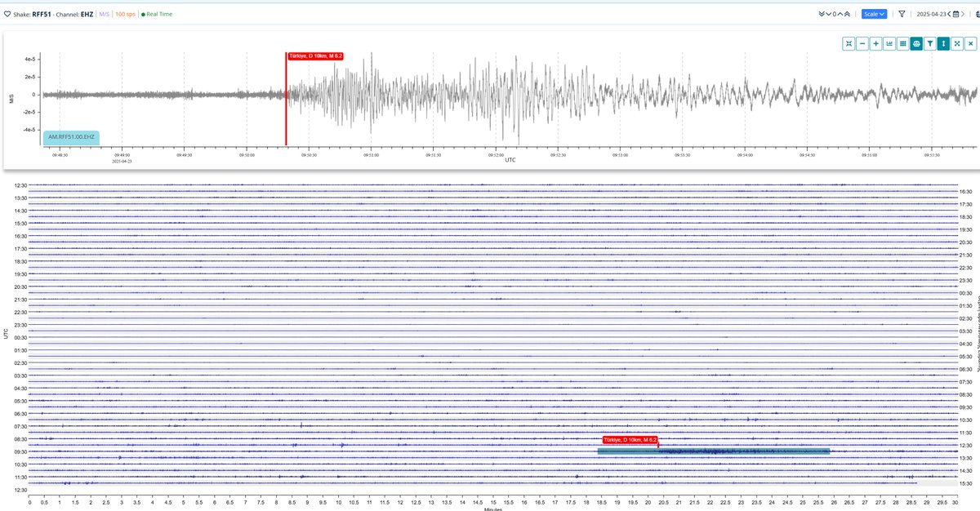
Task: Click the AM.RFF51.00.EHZ channel label
Action: (x=71, y=137)
